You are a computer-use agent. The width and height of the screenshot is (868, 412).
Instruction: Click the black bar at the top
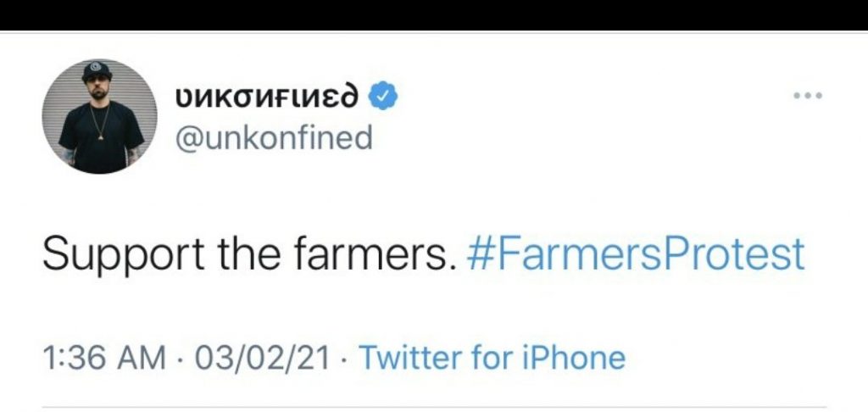[434, 14]
